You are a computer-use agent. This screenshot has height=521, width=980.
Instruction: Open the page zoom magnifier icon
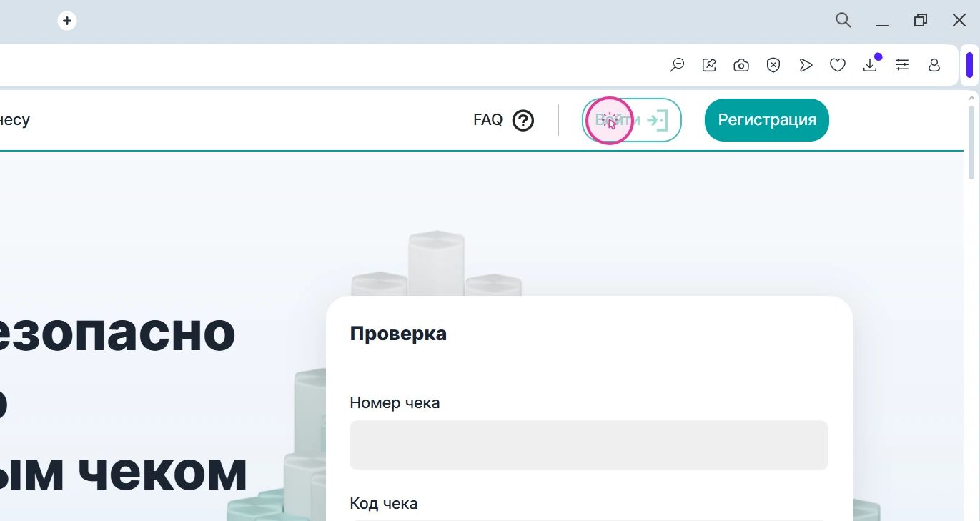[676, 66]
